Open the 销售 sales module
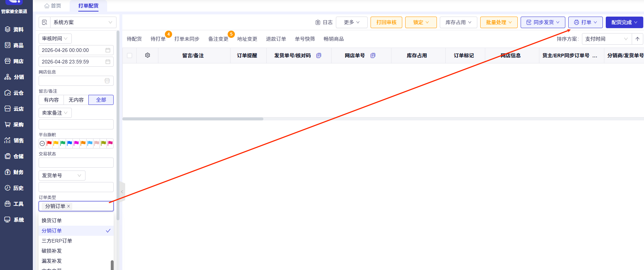 (14, 141)
